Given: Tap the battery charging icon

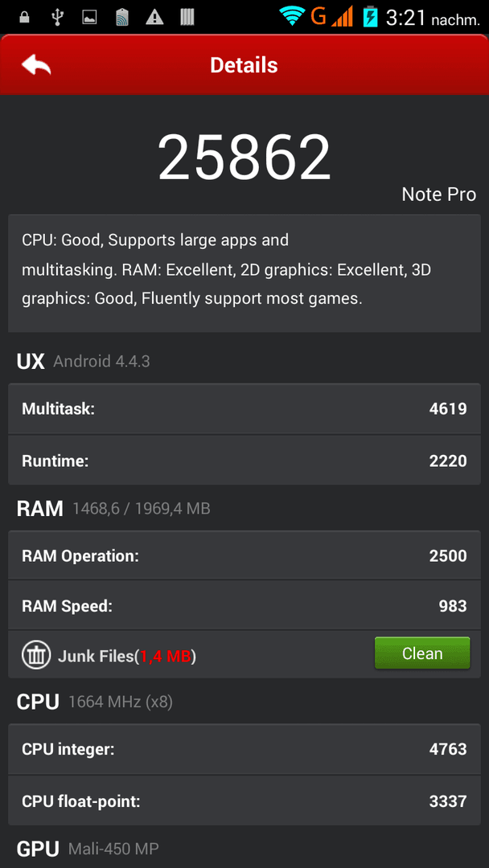Looking at the screenshot, I should tap(369, 17).
